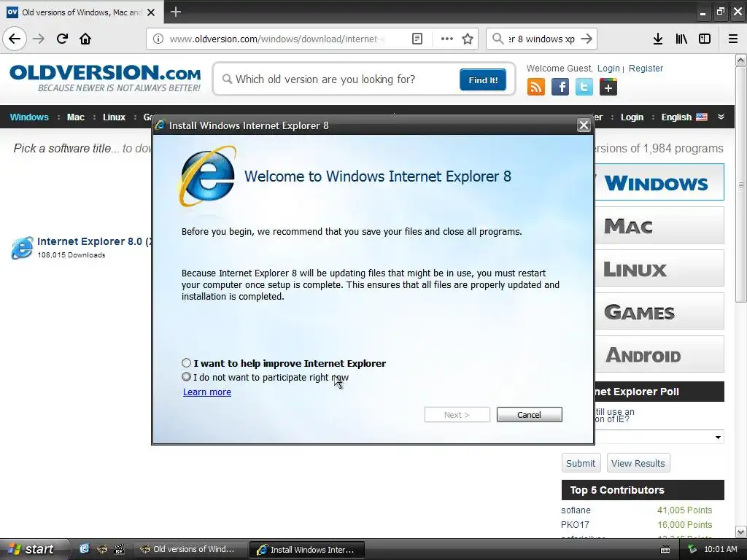Open the Windows start button
Screen dimensions: 747x560
[x=34, y=549]
